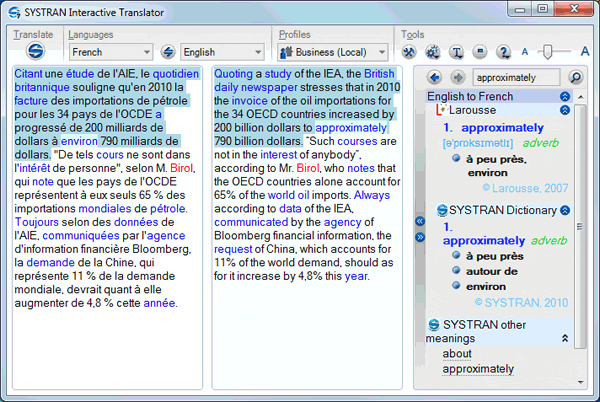Click the dictionary panel scrollbar thumb
The width and height of the screenshot is (600, 402).
(x=580, y=226)
